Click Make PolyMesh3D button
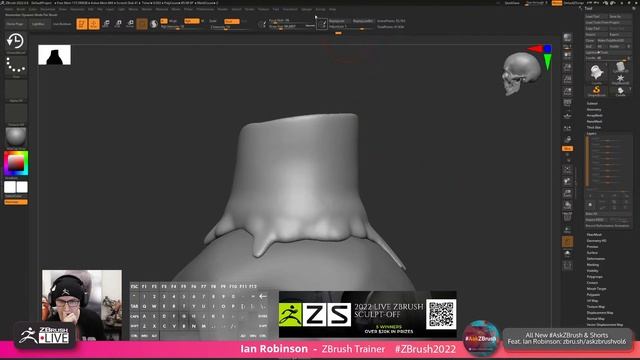Image resolution: width=640 pixels, height=360 pixels. pos(613,40)
